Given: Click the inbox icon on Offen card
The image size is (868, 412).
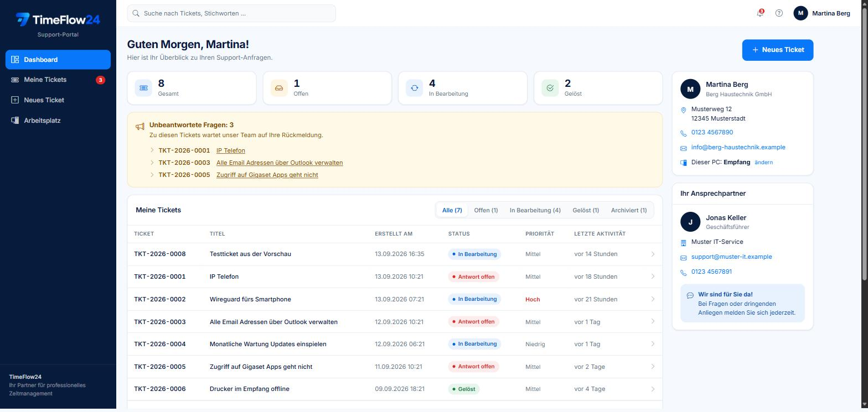Looking at the screenshot, I should coord(279,88).
